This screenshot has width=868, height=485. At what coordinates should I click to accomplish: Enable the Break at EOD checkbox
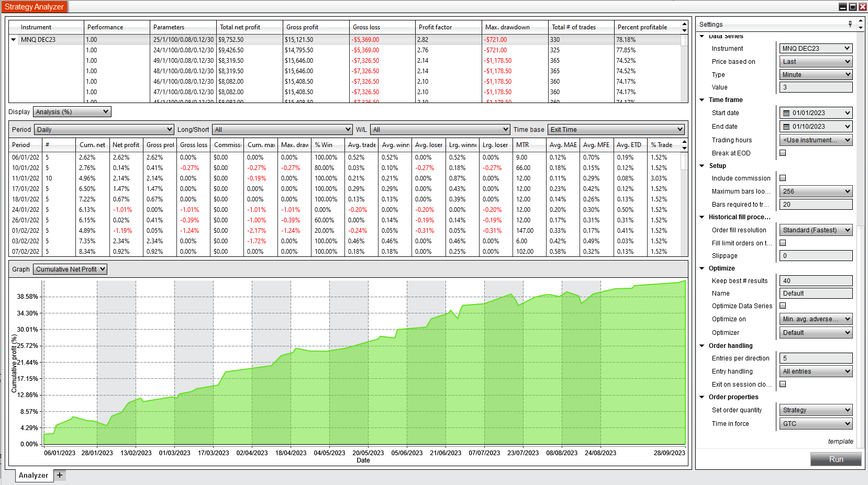[783, 153]
